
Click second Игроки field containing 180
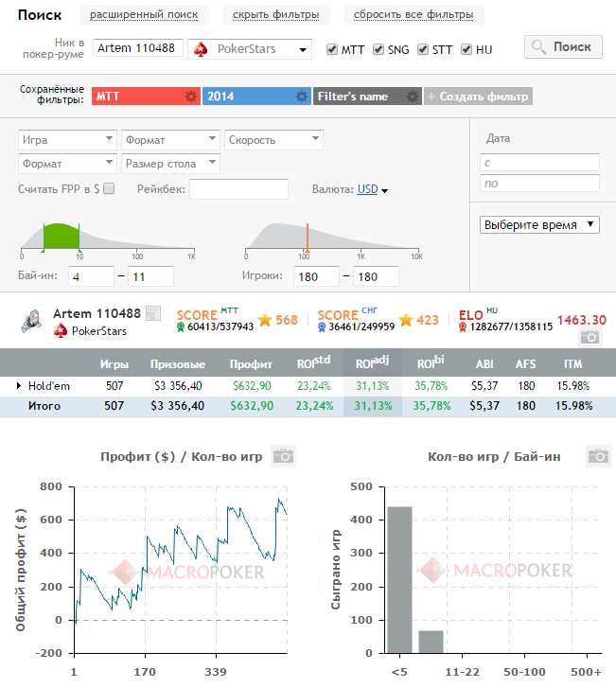pyautogui.click(x=376, y=276)
